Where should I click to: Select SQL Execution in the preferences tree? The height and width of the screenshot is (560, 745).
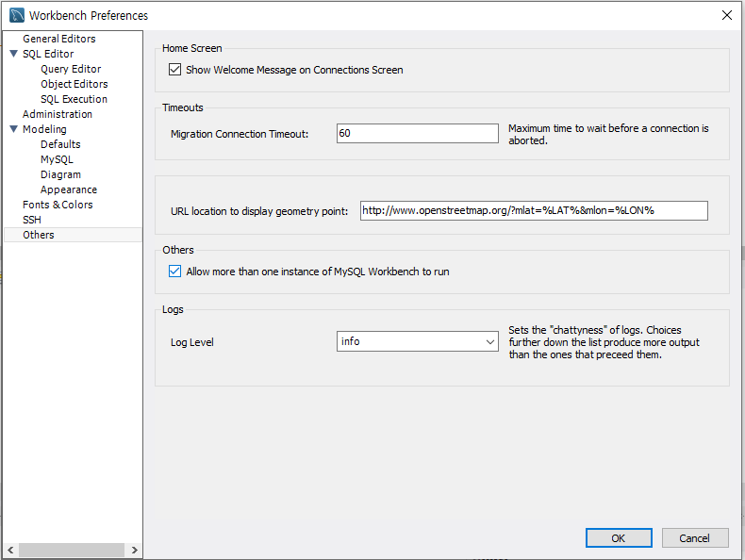74,99
